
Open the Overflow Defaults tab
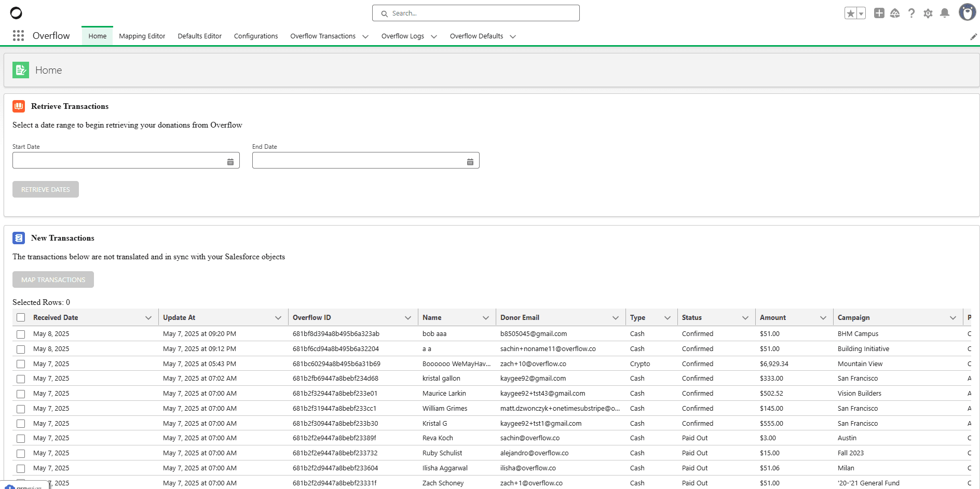pyautogui.click(x=477, y=36)
